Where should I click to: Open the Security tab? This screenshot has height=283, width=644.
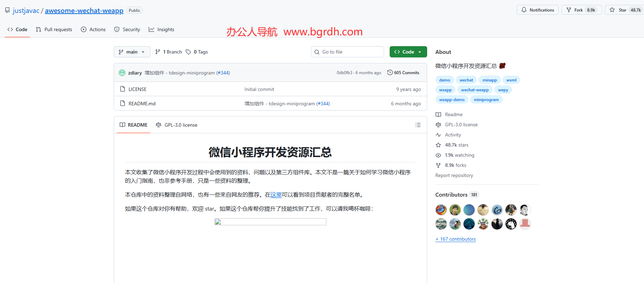tap(127, 29)
